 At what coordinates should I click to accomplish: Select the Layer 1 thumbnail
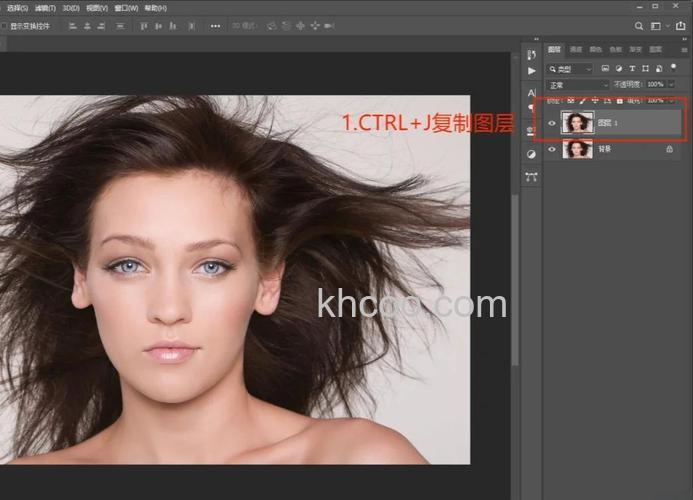click(577, 123)
